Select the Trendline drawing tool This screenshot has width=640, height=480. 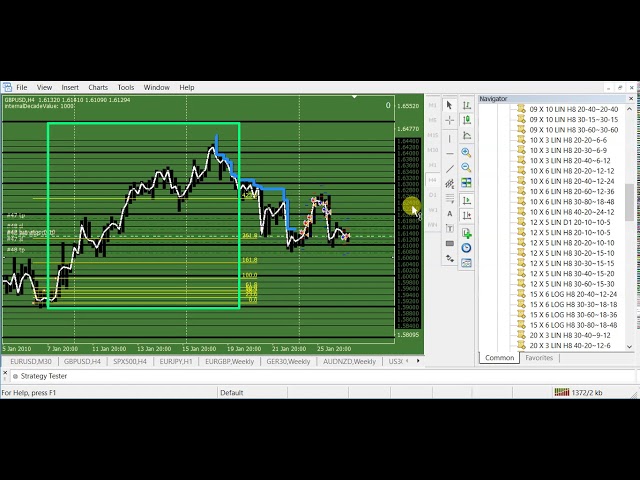pyautogui.click(x=449, y=167)
